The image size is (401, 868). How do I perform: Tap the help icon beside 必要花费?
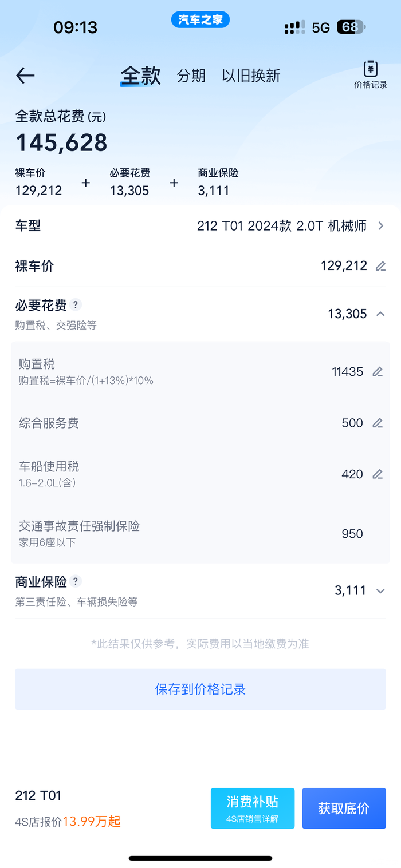76,305
